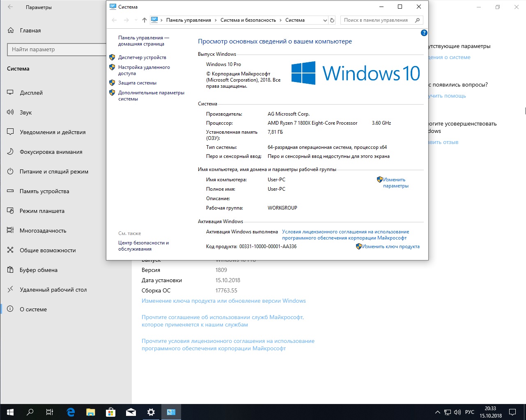Click the help question mark icon
This screenshot has height=420, width=526.
pos(424,33)
